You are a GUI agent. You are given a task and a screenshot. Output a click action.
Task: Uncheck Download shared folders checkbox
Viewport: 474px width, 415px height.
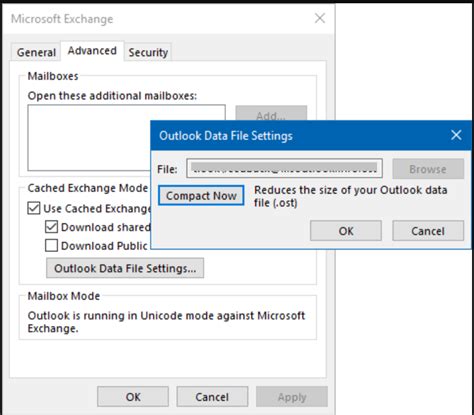[x=51, y=227]
